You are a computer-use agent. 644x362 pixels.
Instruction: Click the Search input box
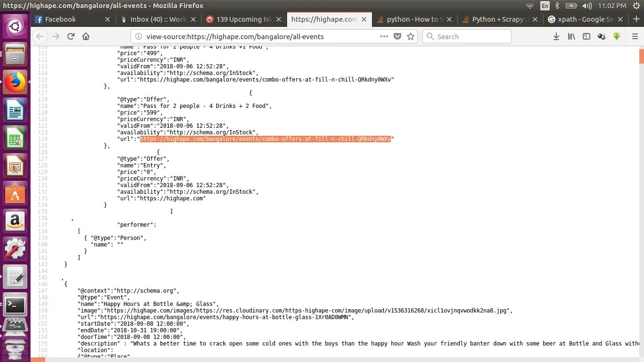467,36
